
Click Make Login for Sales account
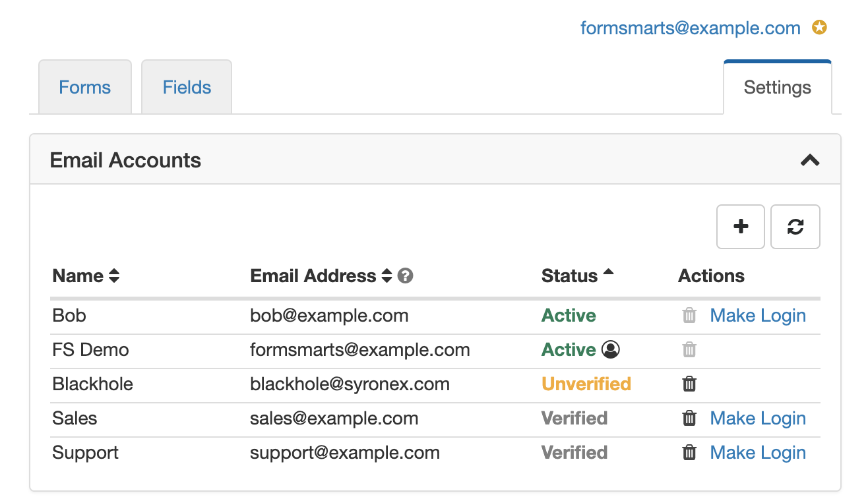click(x=758, y=419)
